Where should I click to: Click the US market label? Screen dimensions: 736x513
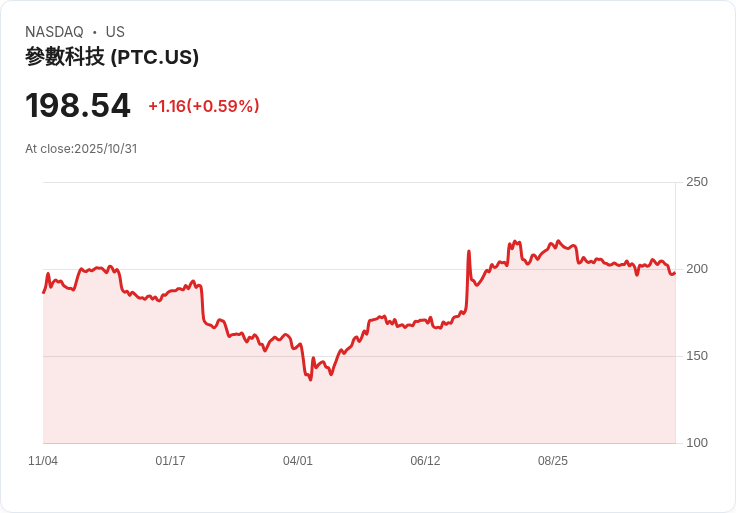pos(115,32)
